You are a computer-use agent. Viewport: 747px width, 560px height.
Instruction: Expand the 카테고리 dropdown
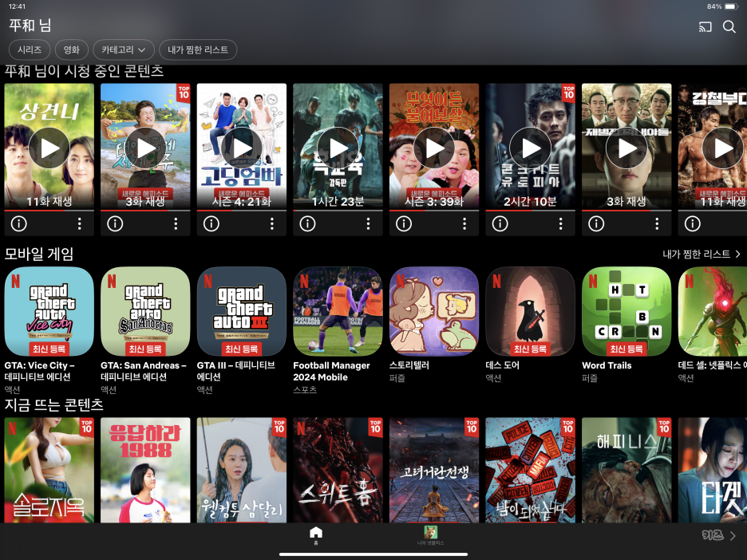124,49
